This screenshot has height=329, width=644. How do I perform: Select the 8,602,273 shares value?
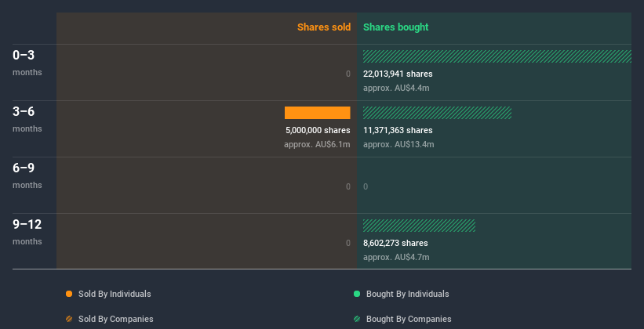[x=395, y=243]
